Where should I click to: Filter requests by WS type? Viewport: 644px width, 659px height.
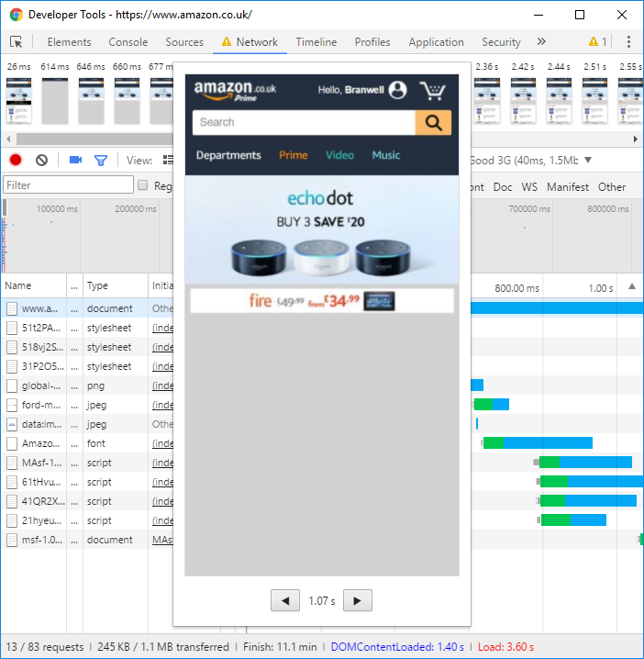[529, 187]
